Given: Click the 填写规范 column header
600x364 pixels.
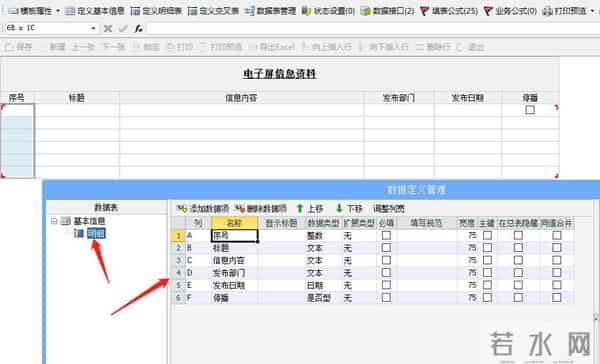Looking at the screenshot, I should coord(426,223).
